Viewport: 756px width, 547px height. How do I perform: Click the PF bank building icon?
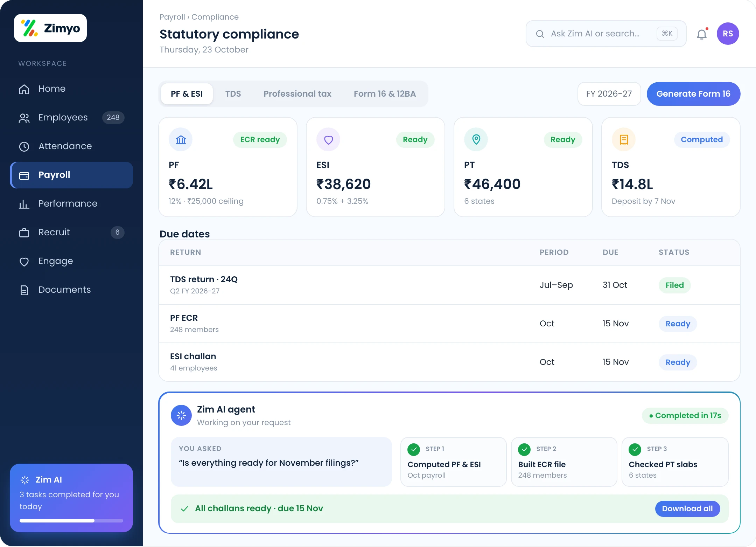coord(181,139)
